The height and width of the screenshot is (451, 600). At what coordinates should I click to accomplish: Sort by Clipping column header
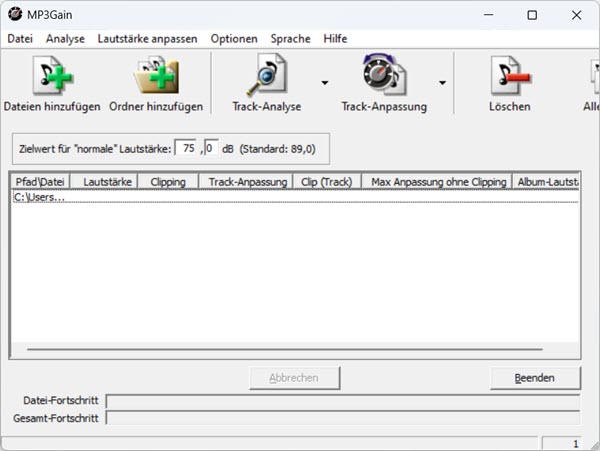pos(168,182)
